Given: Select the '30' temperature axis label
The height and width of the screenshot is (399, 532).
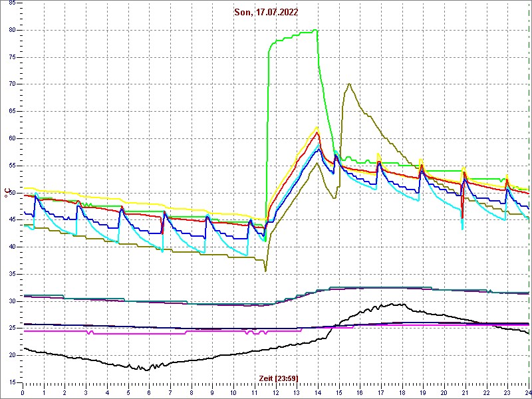Looking at the screenshot, I should [11, 301].
